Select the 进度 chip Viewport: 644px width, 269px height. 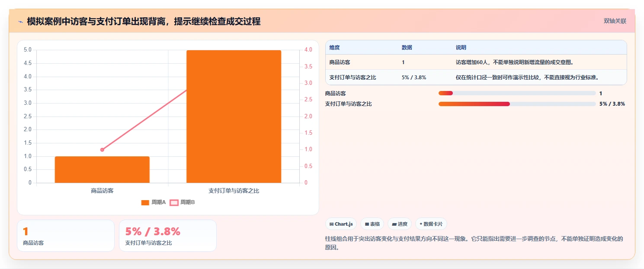pos(400,224)
